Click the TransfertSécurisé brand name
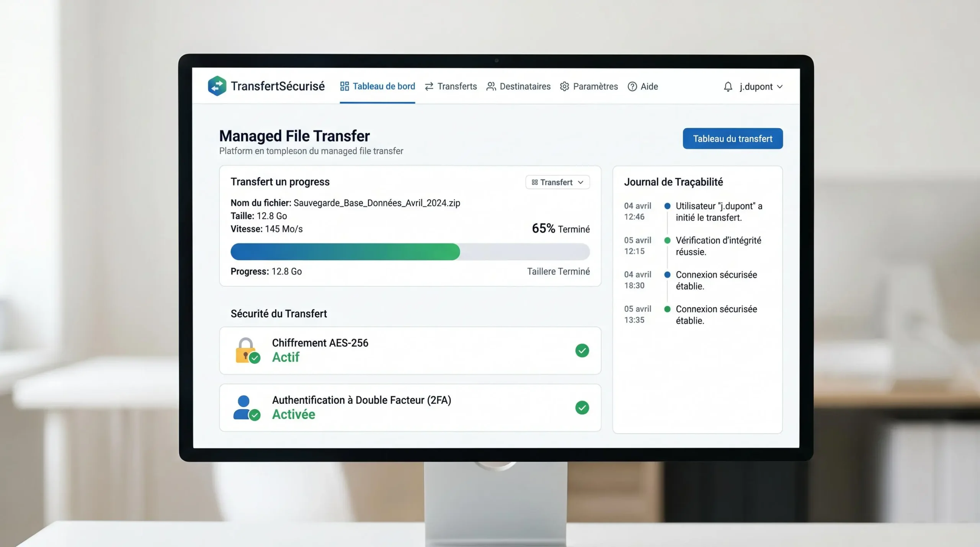This screenshot has height=547, width=980. (x=278, y=86)
